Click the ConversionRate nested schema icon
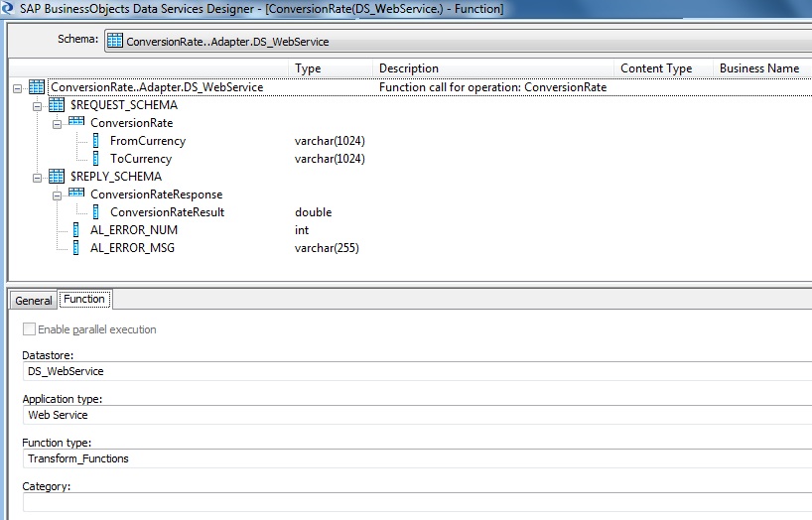The width and height of the screenshot is (812, 520). click(x=76, y=122)
